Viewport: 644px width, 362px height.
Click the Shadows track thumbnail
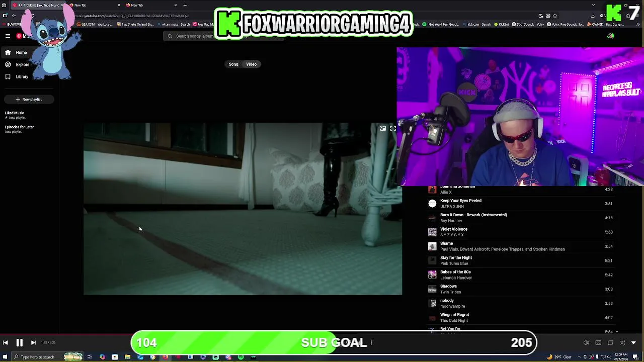coord(432,289)
